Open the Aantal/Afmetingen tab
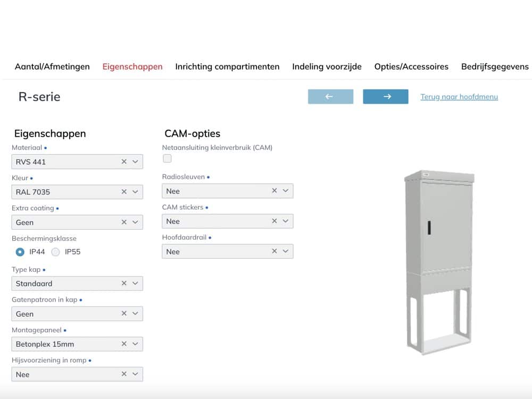Screen dimensions: 532x399 tap(52, 66)
